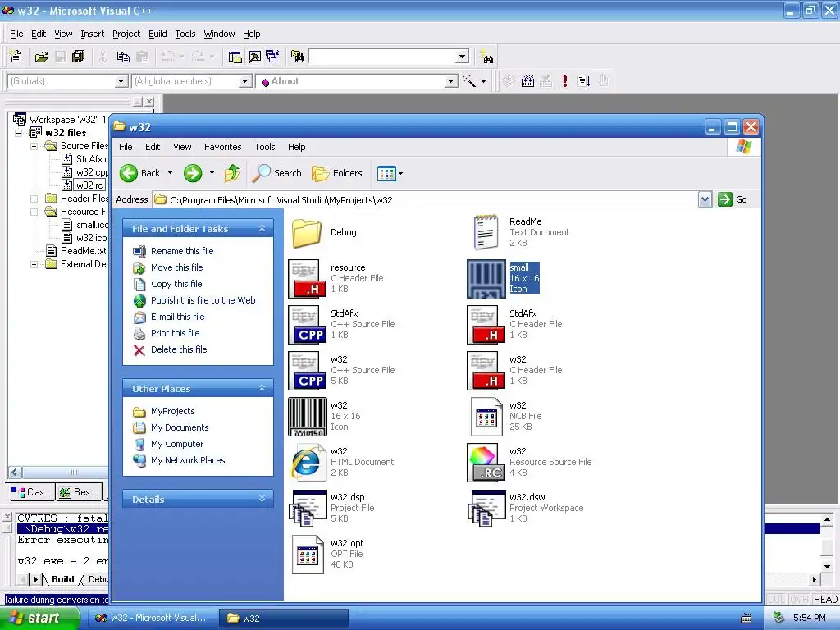840x630 pixels.
Task: Open the Project menu in Visual C++
Action: click(126, 34)
